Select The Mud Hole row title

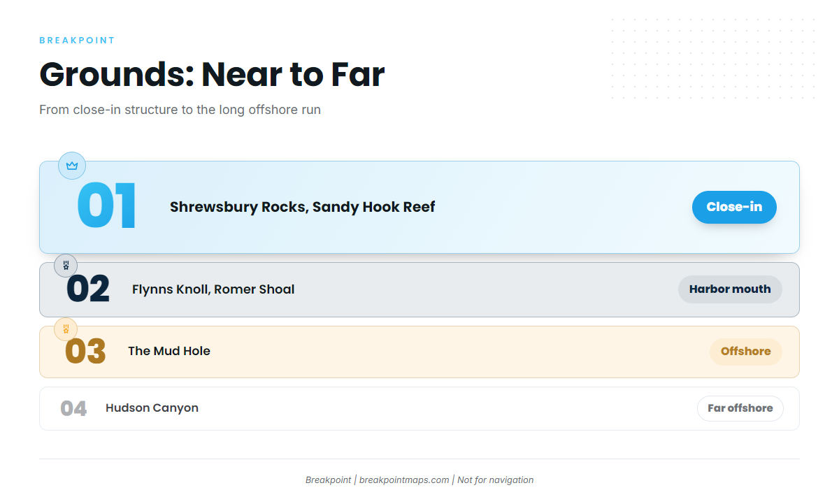(169, 351)
